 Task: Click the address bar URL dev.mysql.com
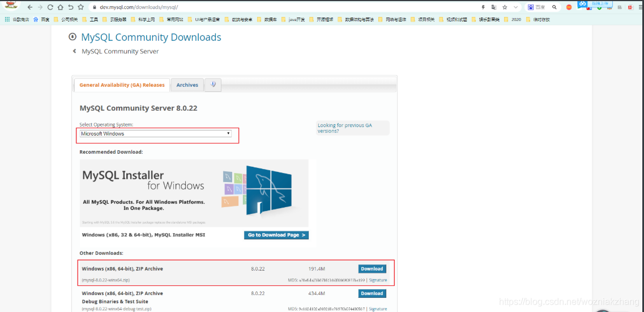139,7
